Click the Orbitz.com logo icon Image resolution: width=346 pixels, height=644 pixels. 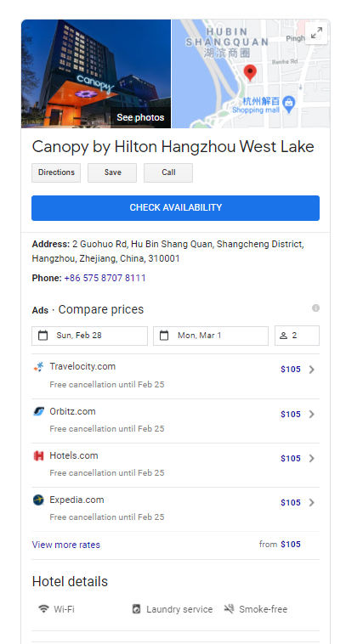pyautogui.click(x=38, y=411)
